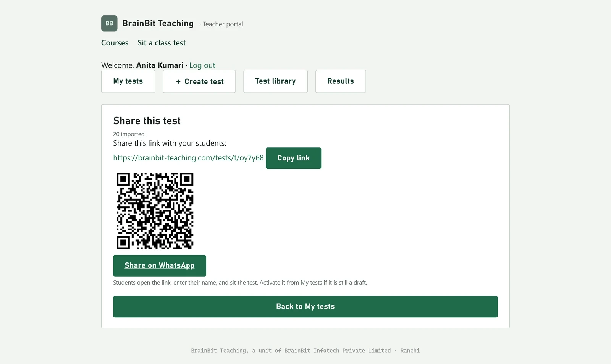This screenshot has width=611, height=364.
Task: View the Results section
Action: point(341,81)
